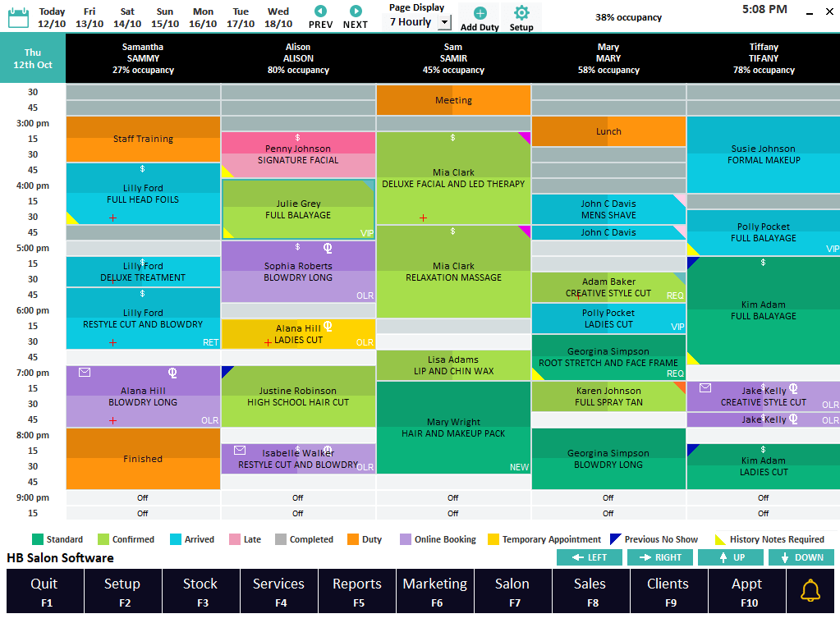Image resolution: width=840 pixels, height=623 pixels.
Task: Open the Clients F9 menu
Action: (x=668, y=592)
